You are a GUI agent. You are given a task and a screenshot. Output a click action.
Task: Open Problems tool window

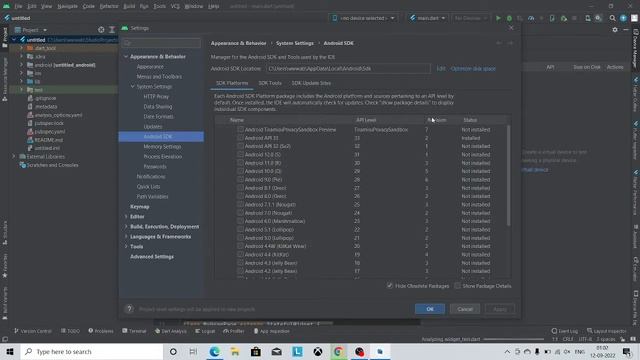click(x=101, y=331)
